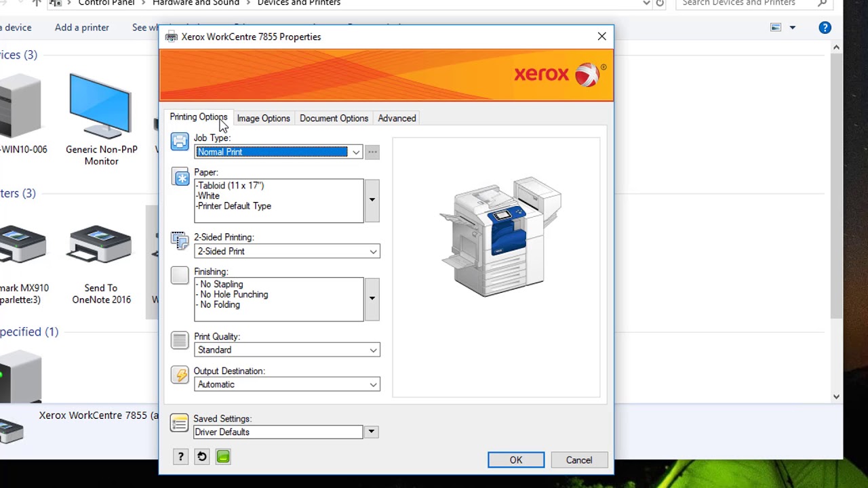Click the 'Driver Defaults' saved settings field

click(279, 432)
